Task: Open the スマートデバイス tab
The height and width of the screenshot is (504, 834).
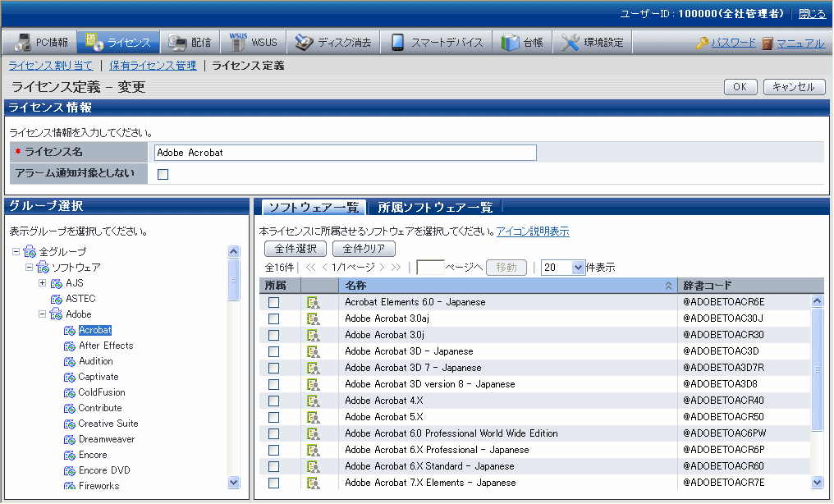Action: [x=437, y=42]
